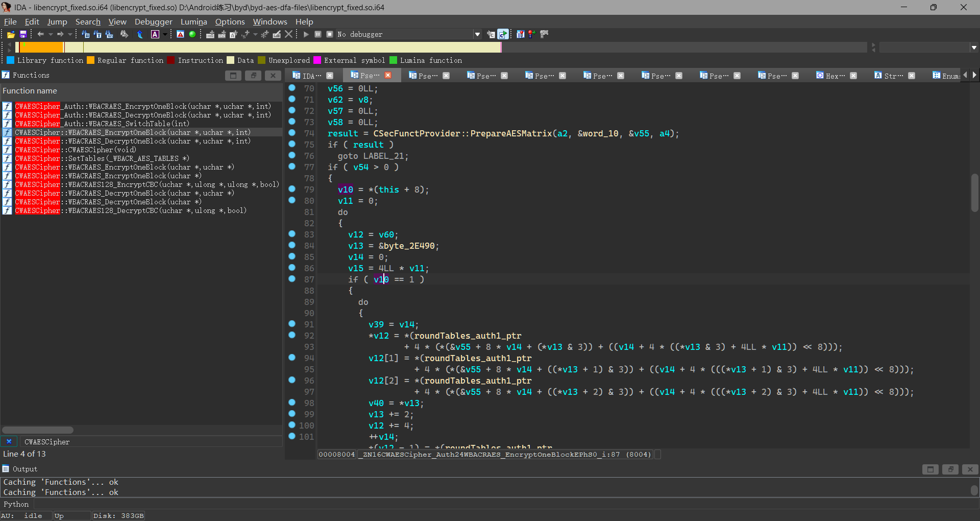Viewport: 980px width, 521px height.
Task: Toggle breakpoint dot on line 92
Action: tap(292, 335)
